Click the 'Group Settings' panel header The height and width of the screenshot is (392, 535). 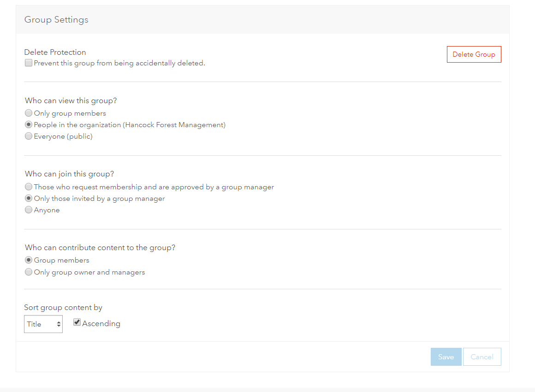(56, 20)
